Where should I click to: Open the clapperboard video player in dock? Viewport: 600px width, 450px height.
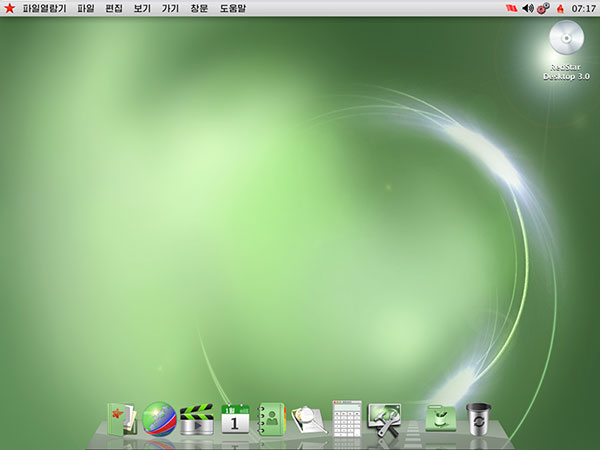pos(197,419)
